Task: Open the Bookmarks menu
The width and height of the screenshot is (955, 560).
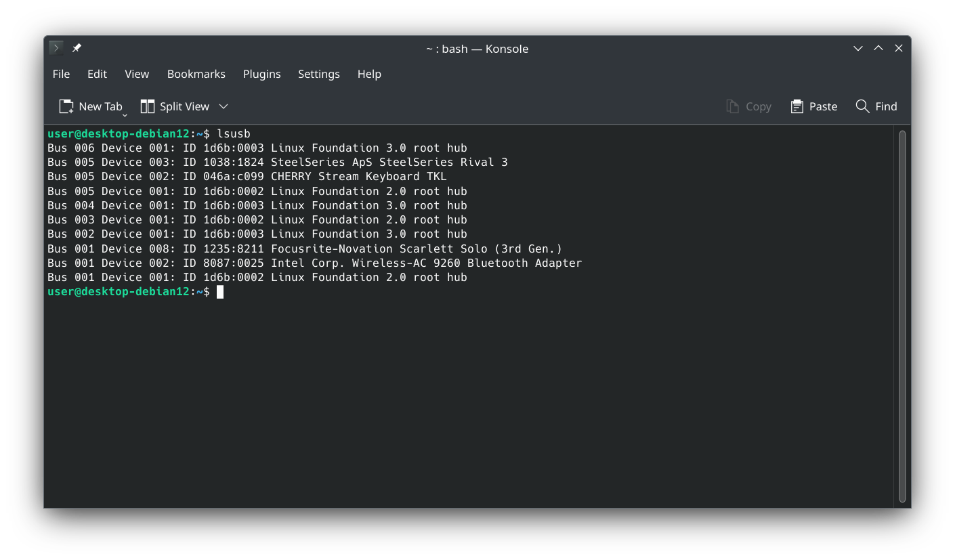Action: click(x=196, y=74)
